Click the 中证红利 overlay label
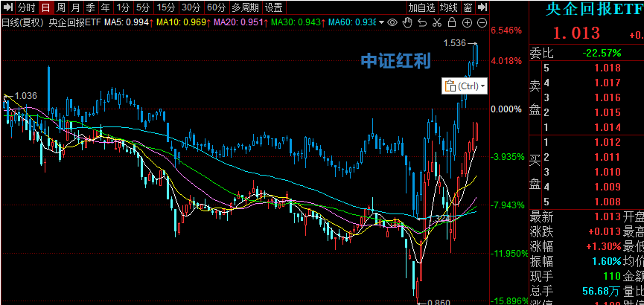 click(x=395, y=61)
